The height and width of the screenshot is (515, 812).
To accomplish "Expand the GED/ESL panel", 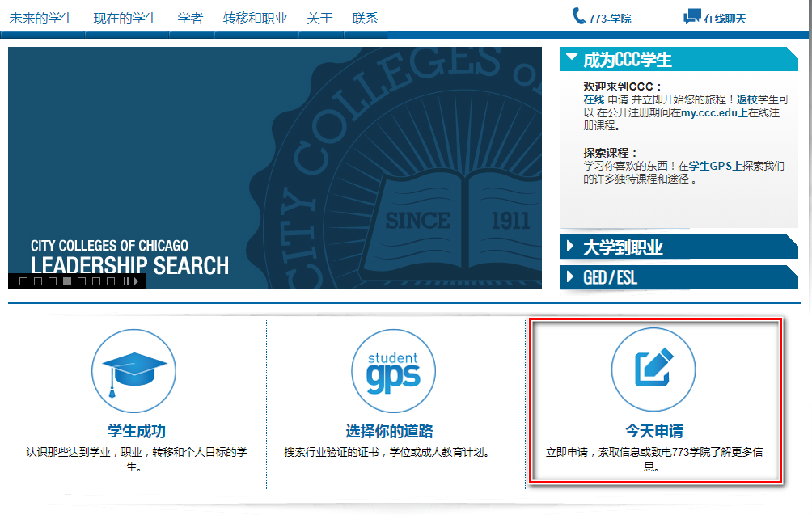I will click(x=679, y=277).
